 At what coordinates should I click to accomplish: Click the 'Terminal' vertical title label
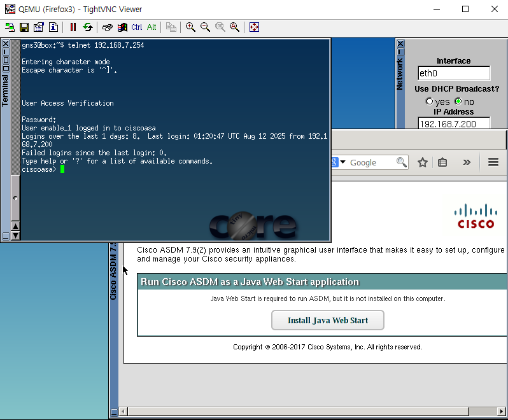pyautogui.click(x=5, y=90)
